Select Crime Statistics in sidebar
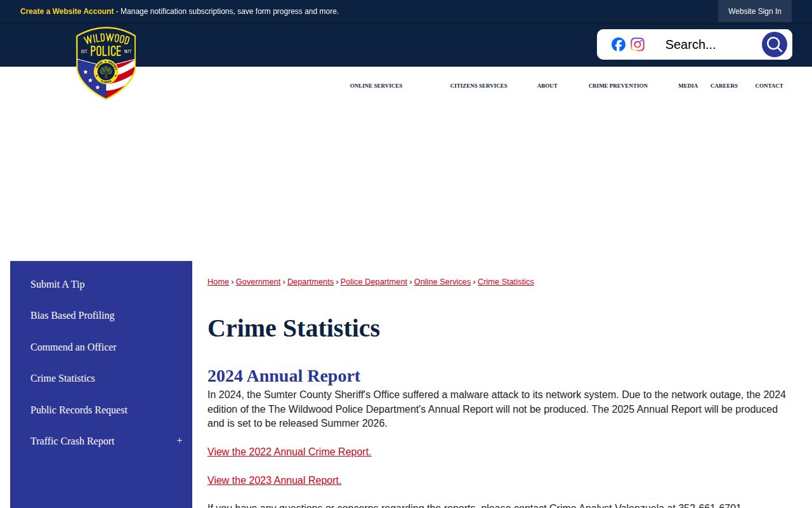 [63, 378]
